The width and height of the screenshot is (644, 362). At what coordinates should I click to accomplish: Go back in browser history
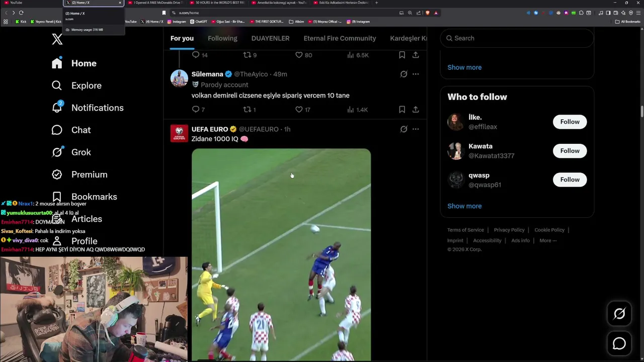tap(6, 13)
